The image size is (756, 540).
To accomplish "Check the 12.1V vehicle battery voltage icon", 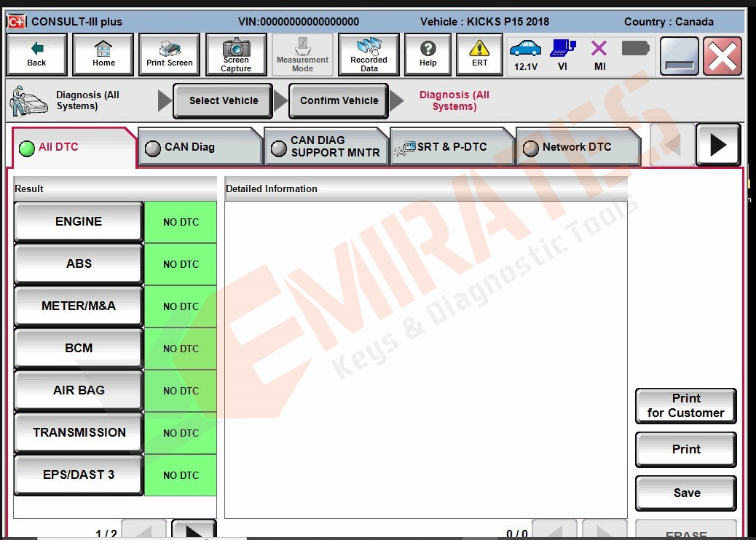I will 525,55.
